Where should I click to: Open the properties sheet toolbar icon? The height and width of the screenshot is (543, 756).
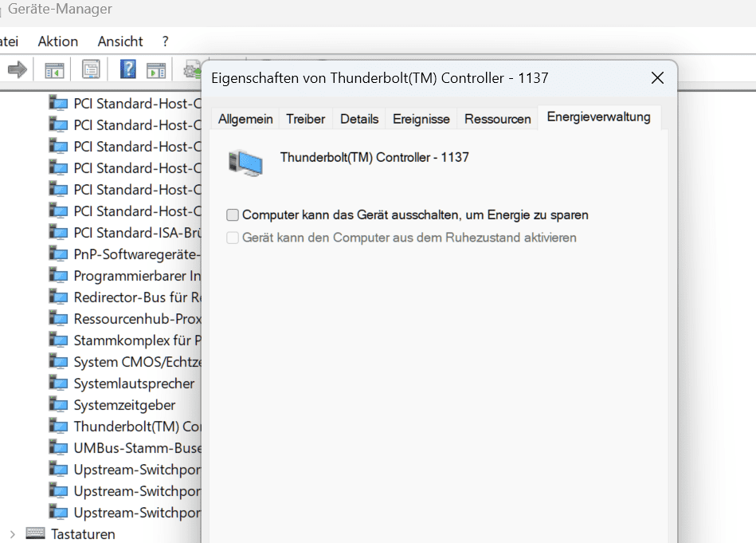(91, 70)
